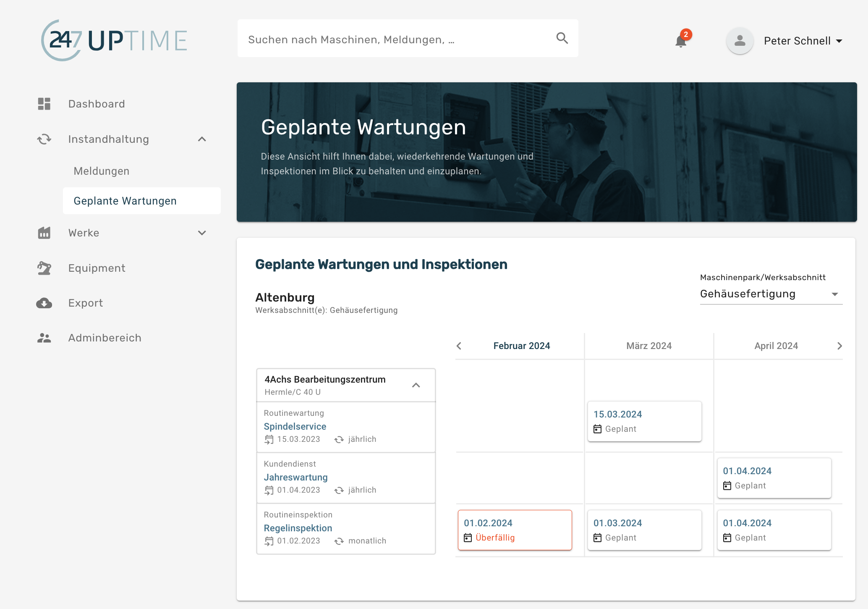Viewport: 868px width, 609px height.
Task: Open Geplante Wartungen in the sidebar
Action: 125,201
